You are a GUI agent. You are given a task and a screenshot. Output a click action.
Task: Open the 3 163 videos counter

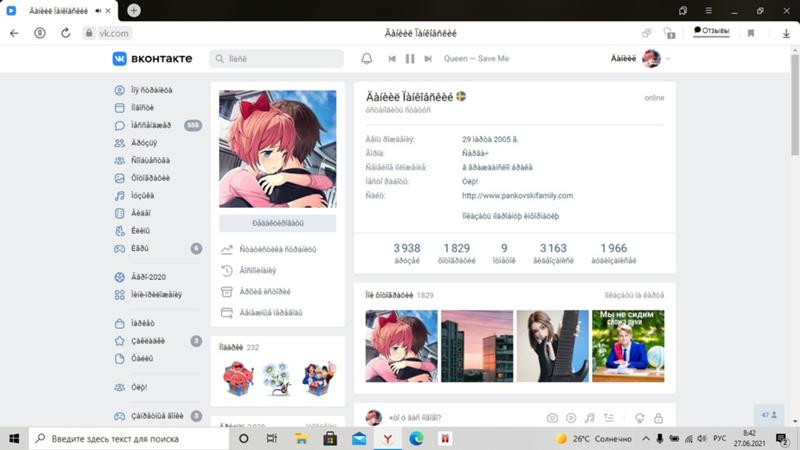point(553,253)
